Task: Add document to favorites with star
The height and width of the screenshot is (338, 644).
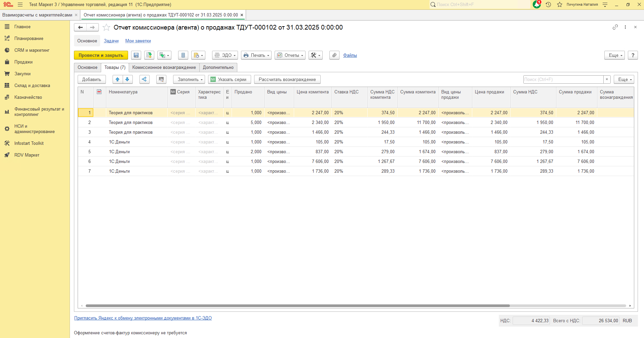Action: pyautogui.click(x=106, y=28)
